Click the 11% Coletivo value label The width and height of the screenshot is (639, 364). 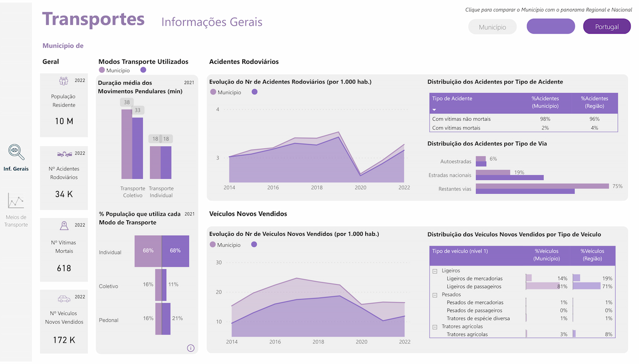point(173,284)
